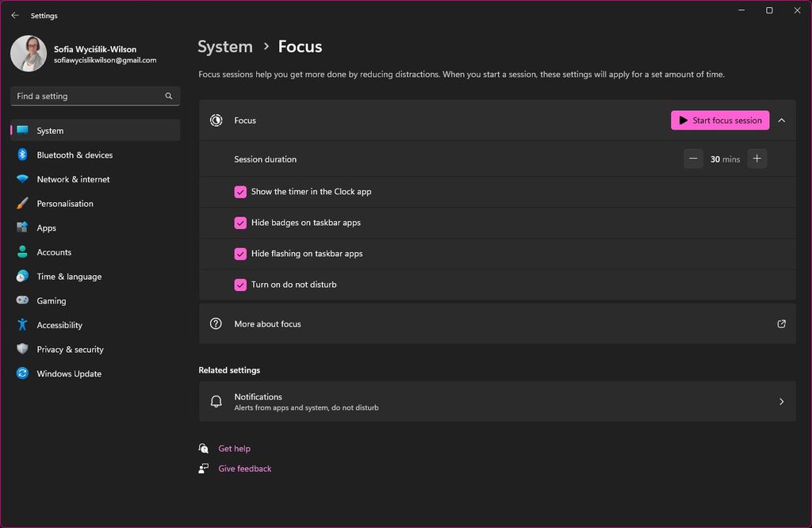This screenshot has width=812, height=528.
Task: Click the Find a setting search box
Action: 94,95
